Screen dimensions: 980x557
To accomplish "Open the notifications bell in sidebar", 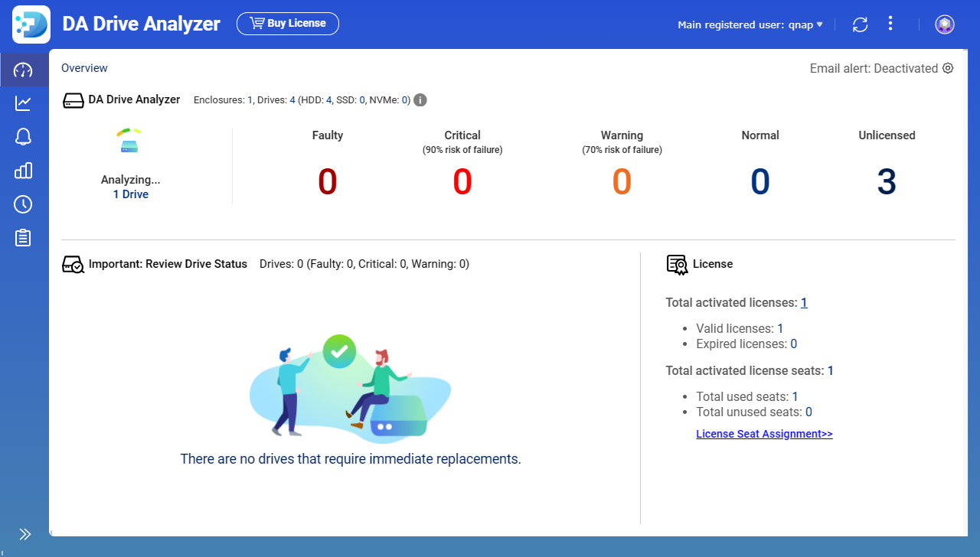I will 24,137.
